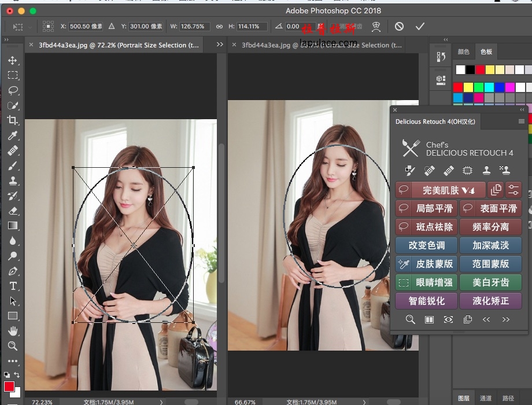Viewport: 532px width, 405px height.
Task: Choose the Hand tool
Action: tap(12, 331)
